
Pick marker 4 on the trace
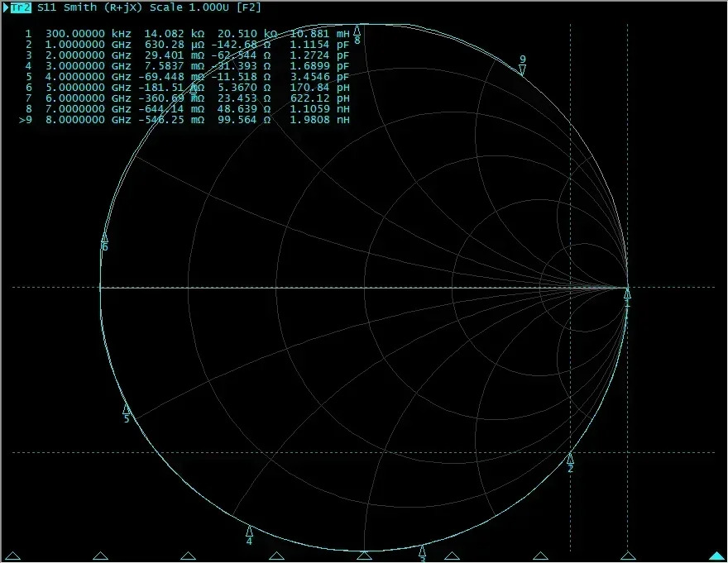(249, 531)
